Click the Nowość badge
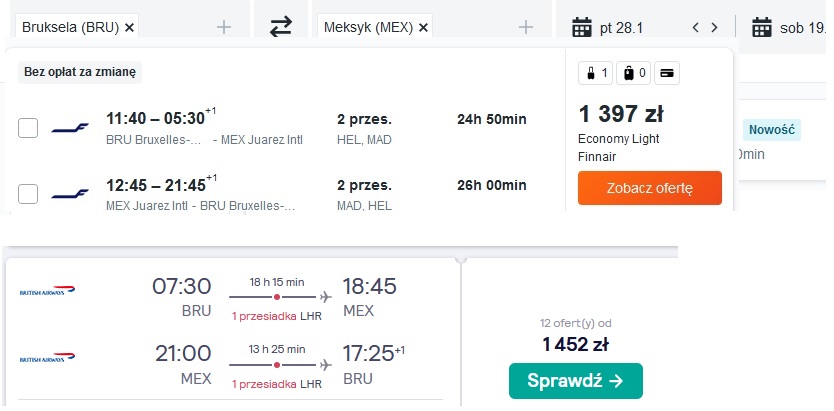The height and width of the screenshot is (411, 834). [771, 130]
